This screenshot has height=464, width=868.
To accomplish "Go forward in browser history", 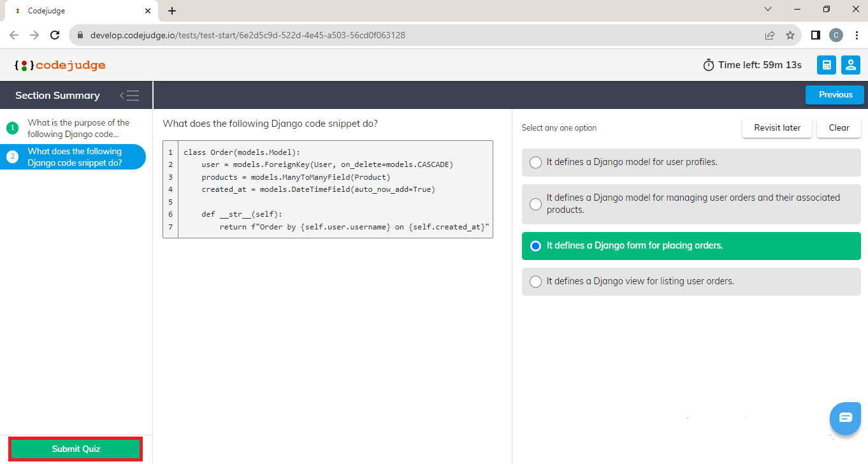I will point(34,35).
